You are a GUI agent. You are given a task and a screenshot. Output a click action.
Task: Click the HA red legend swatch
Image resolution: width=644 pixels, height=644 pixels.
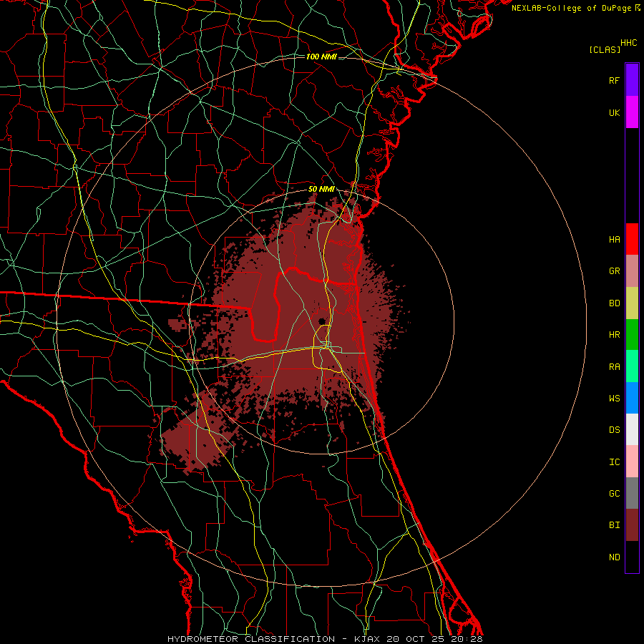click(632, 239)
